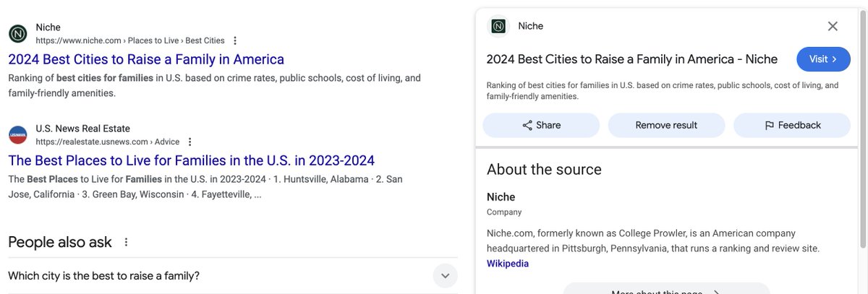Click the Niche logo in the side panel header

pos(498,26)
